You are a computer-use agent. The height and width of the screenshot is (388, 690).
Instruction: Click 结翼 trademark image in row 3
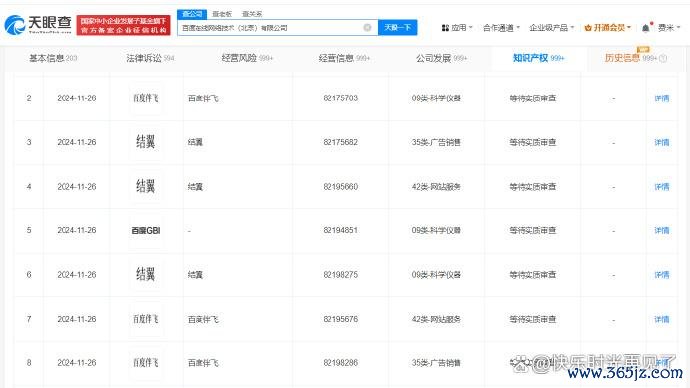tap(146, 142)
